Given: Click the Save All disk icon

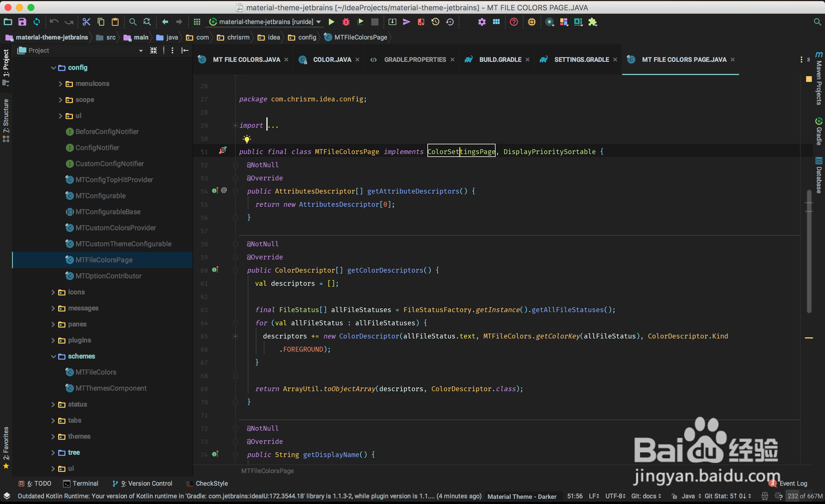Looking at the screenshot, I should (x=22, y=22).
